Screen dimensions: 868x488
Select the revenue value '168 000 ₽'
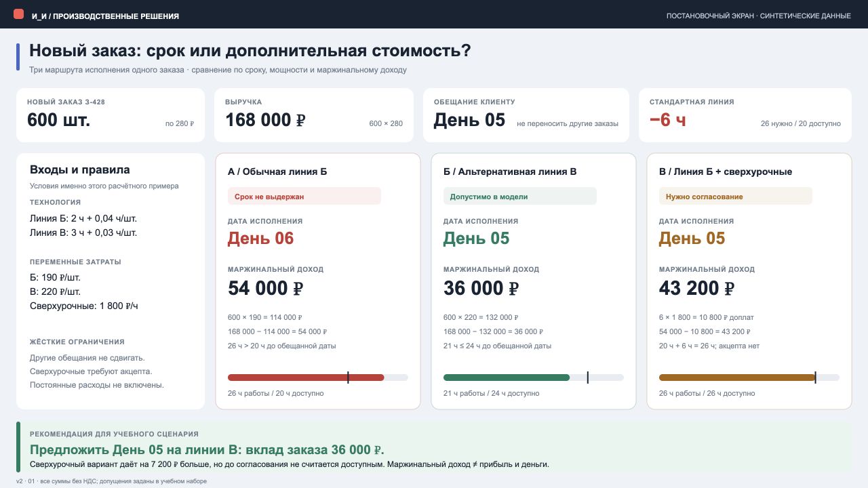point(265,120)
